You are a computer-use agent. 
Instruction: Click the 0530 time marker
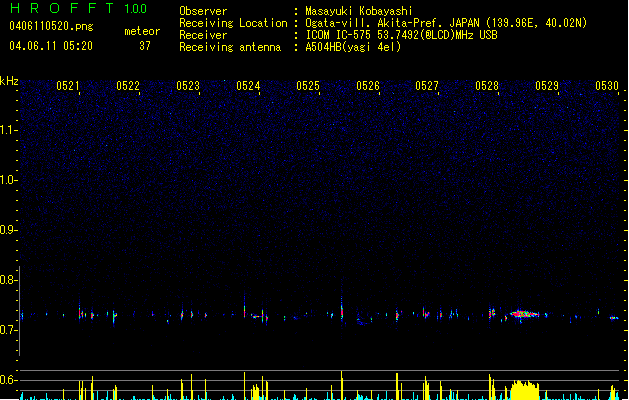pyautogui.click(x=607, y=86)
